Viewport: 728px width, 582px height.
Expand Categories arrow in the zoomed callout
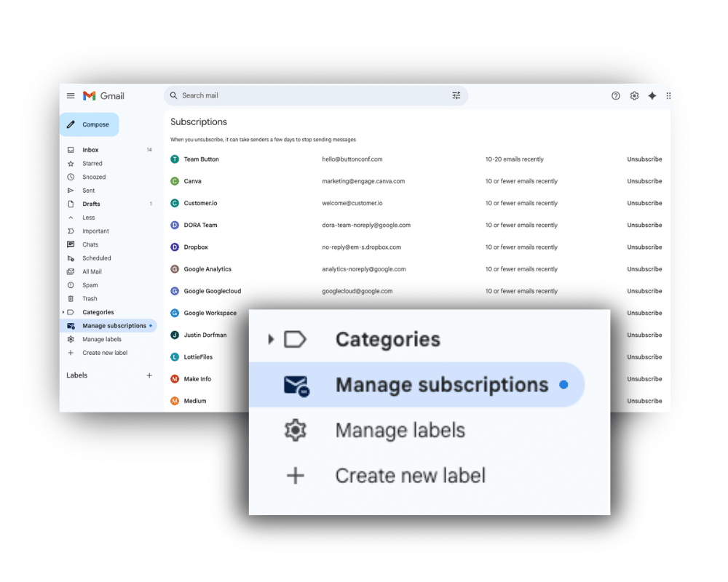click(x=271, y=339)
